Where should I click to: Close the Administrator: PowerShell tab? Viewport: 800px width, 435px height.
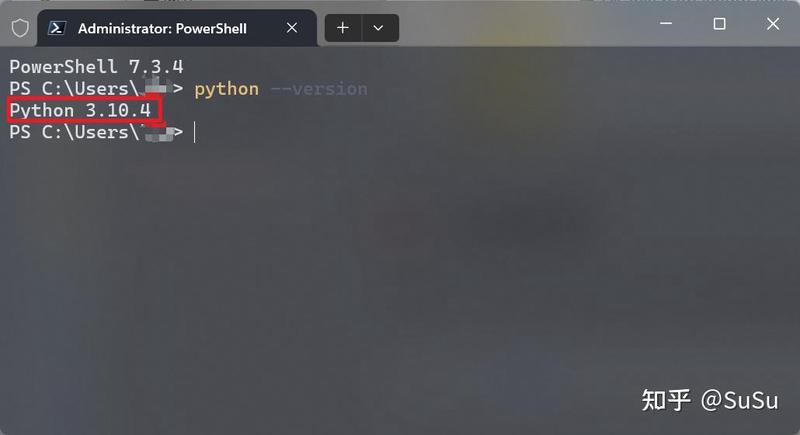tap(292, 28)
